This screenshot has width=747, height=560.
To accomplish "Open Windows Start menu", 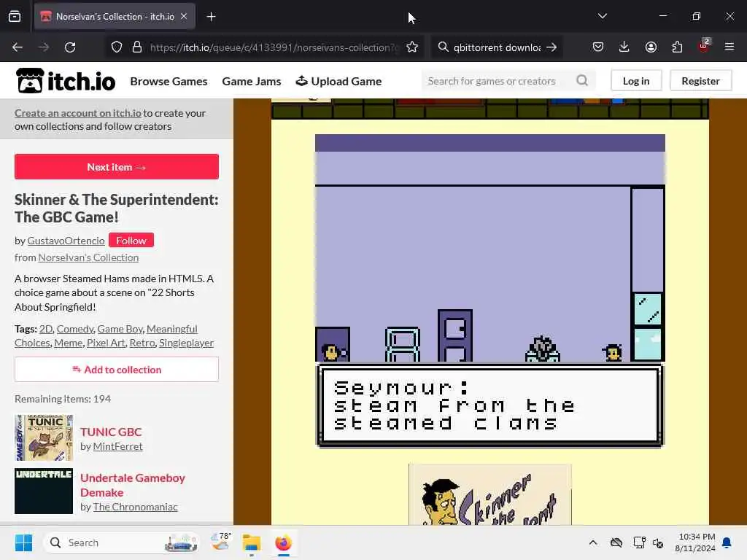I will click(x=23, y=542).
